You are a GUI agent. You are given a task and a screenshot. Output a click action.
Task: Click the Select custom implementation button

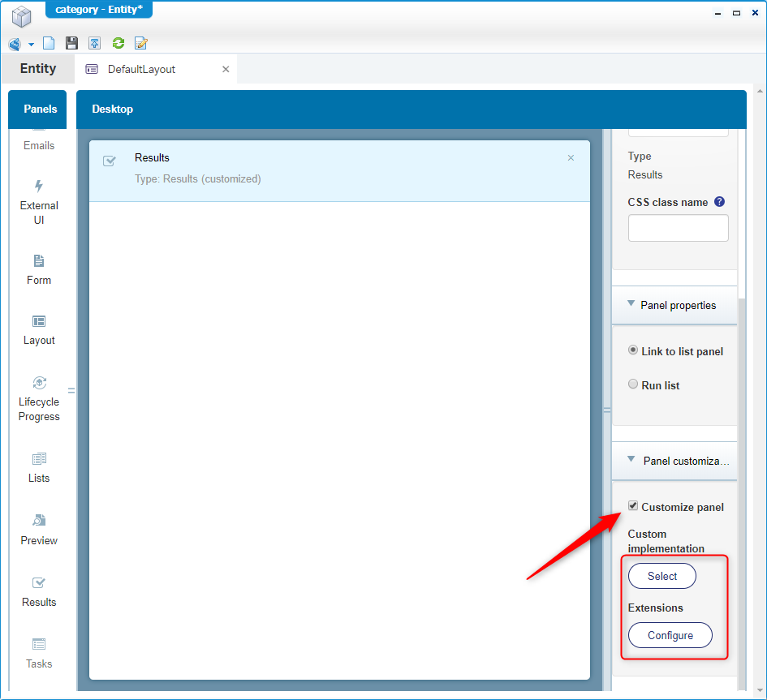pos(661,576)
